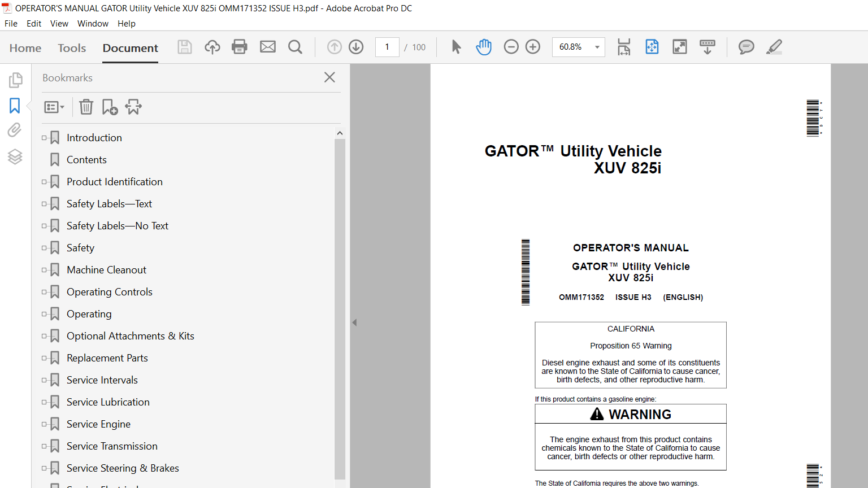Click the read mode keyboard icon

[x=708, y=47]
